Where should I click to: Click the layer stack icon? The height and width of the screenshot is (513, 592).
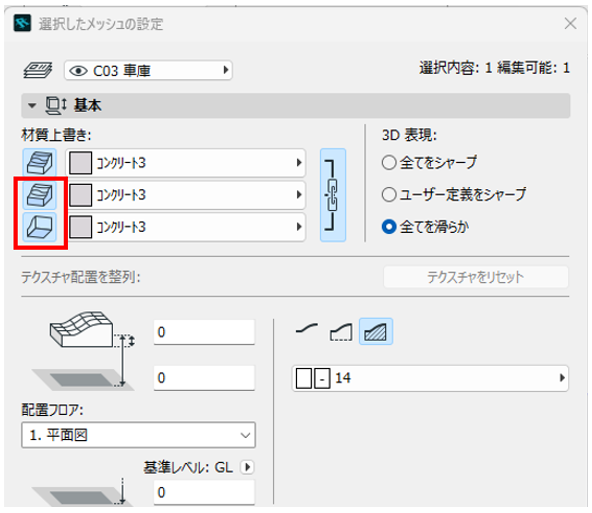[38, 71]
